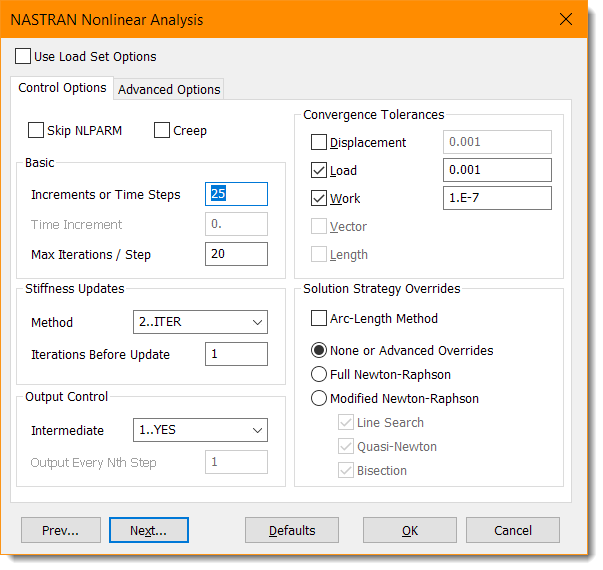Image resolution: width=603 pixels, height=570 pixels.
Task: Edit the Load tolerance value field
Action: 497,170
